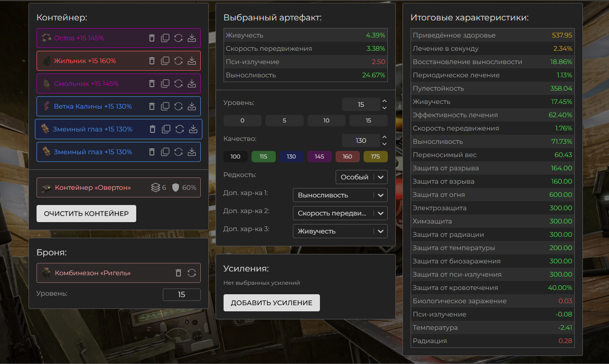The width and height of the screenshot is (609, 364).
Task: Copy the Остов +15 145% artifact
Action: point(165,38)
